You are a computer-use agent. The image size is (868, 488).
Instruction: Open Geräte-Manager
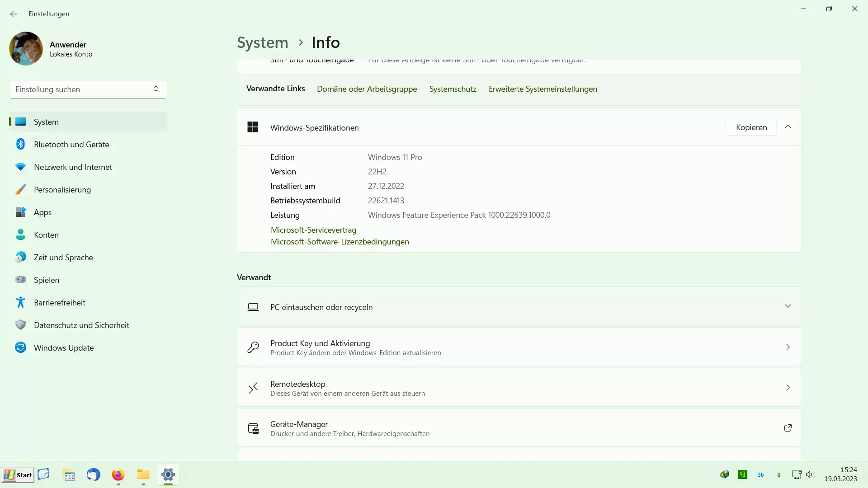click(x=519, y=428)
